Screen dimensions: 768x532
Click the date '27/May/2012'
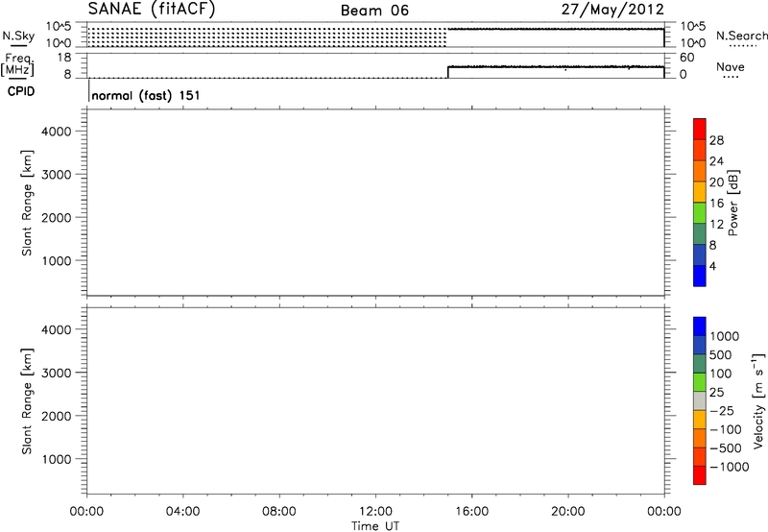click(612, 10)
